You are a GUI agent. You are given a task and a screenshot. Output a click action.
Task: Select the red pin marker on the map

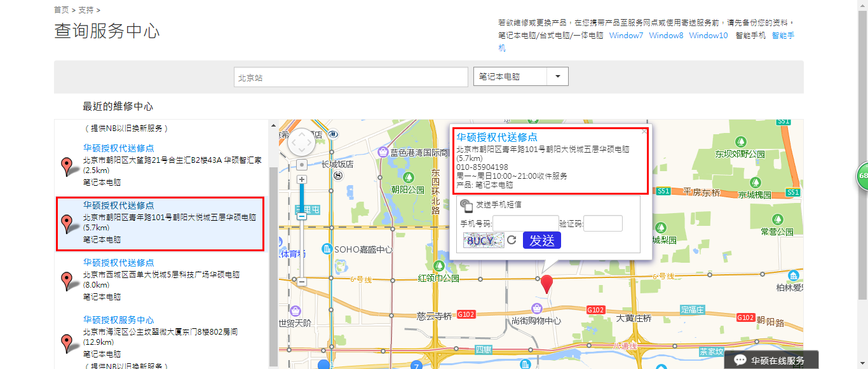(546, 285)
